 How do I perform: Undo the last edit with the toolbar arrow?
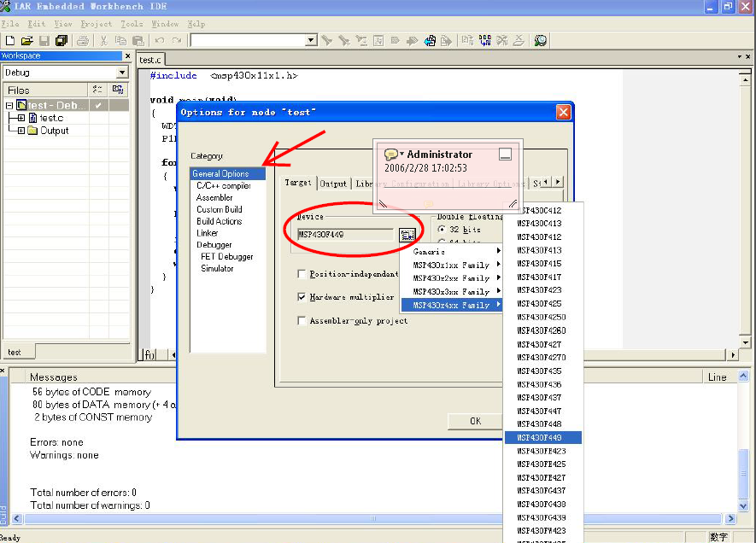tap(160, 41)
